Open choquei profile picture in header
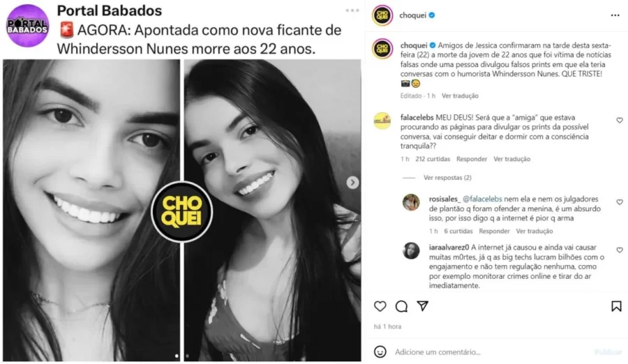This screenshot has width=628, height=364. 382,15
